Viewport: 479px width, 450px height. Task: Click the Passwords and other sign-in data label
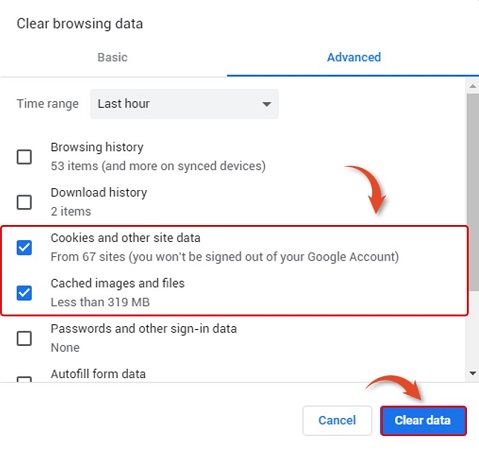[x=144, y=329]
